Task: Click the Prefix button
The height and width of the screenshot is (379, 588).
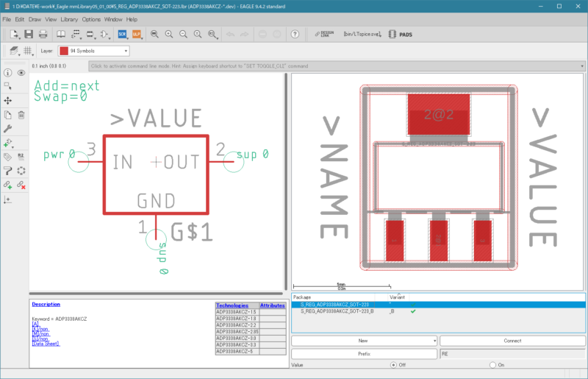Action: [364, 354]
